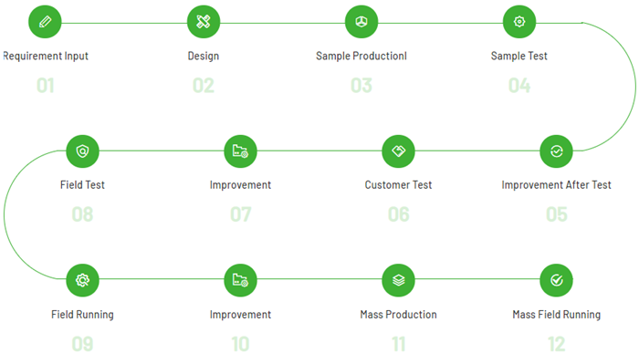Click the cube icon for Sample Production
The height and width of the screenshot is (364, 639).
361,22
